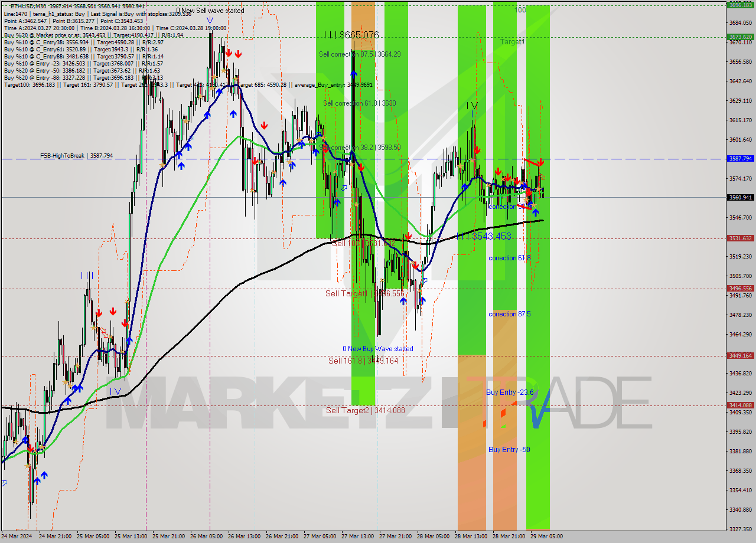This screenshot has height=543, width=756.
Task: Click '0 New Buy Wave started' label
Action: 378,349
